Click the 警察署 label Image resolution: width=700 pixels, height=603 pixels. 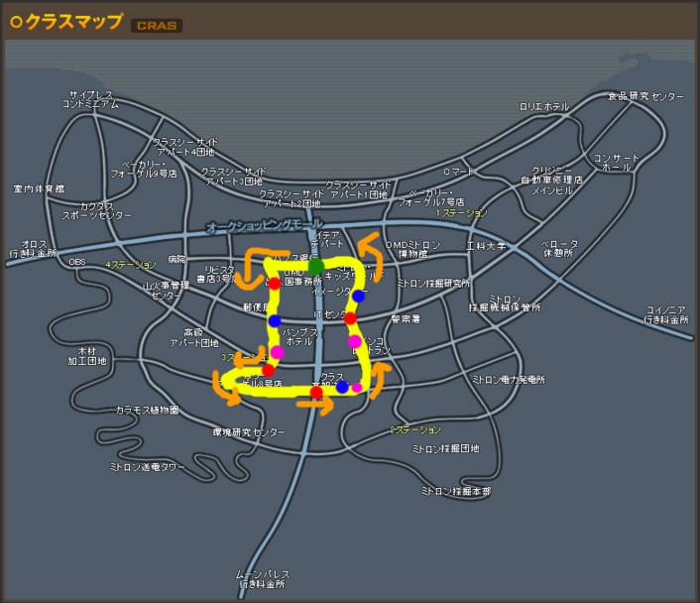coord(406,318)
